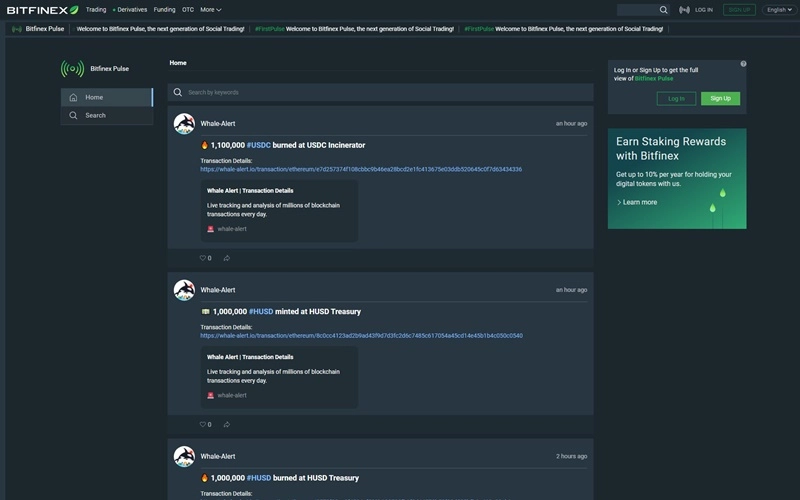Click the large green Bitfinex Pulse logo
The width and height of the screenshot is (800, 500).
coord(72,68)
